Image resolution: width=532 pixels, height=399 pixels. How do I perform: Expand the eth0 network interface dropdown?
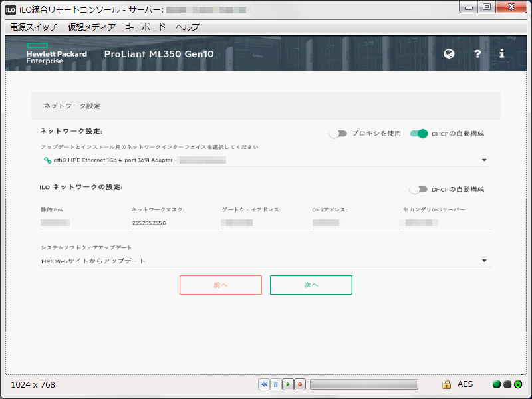pyautogui.click(x=485, y=160)
